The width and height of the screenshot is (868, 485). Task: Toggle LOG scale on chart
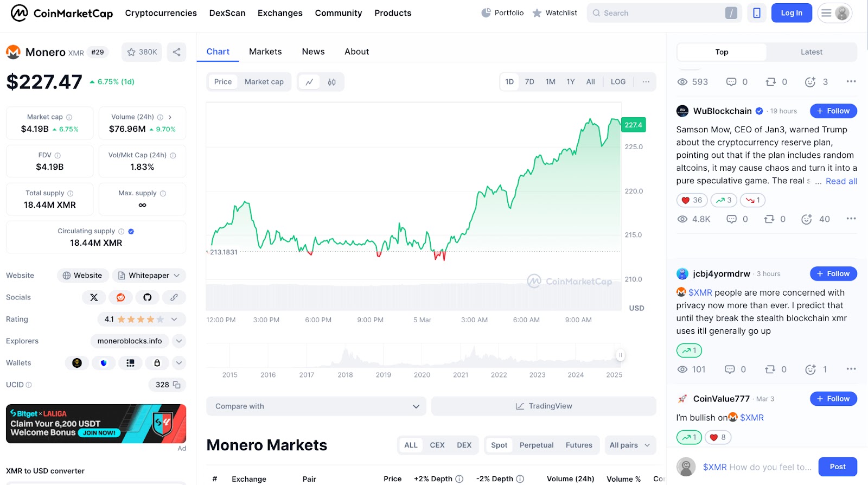point(618,82)
